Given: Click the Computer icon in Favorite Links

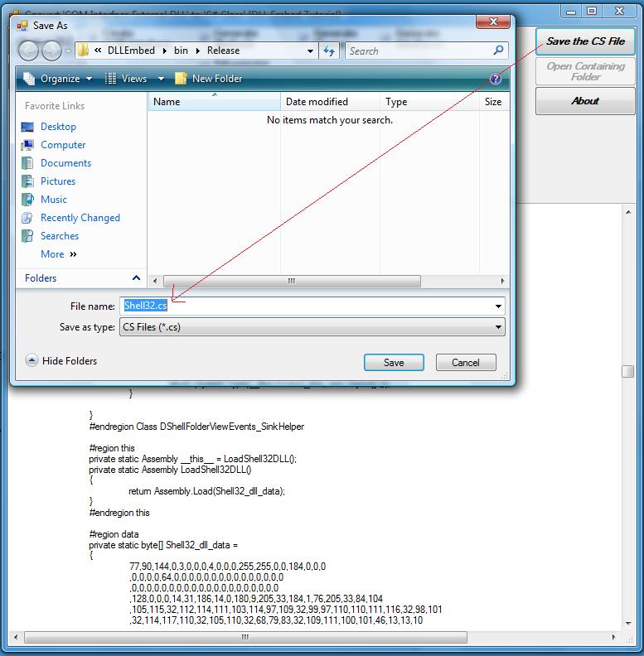Looking at the screenshot, I should [x=27, y=145].
